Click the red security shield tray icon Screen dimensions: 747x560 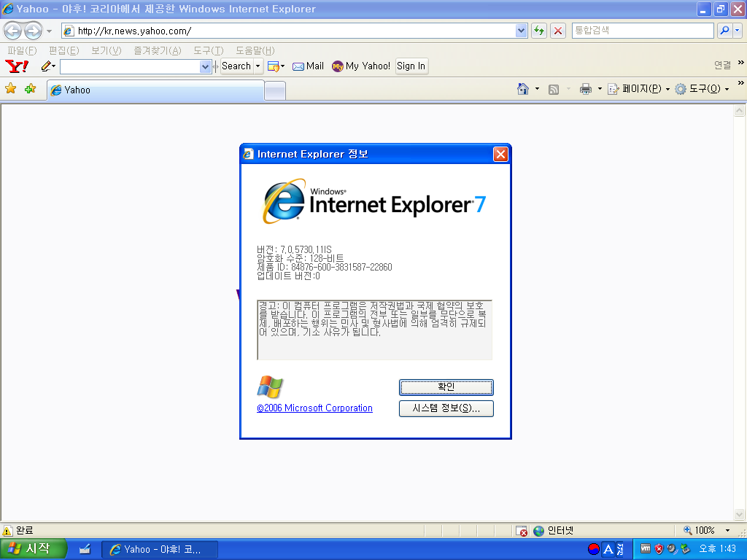pos(659,549)
